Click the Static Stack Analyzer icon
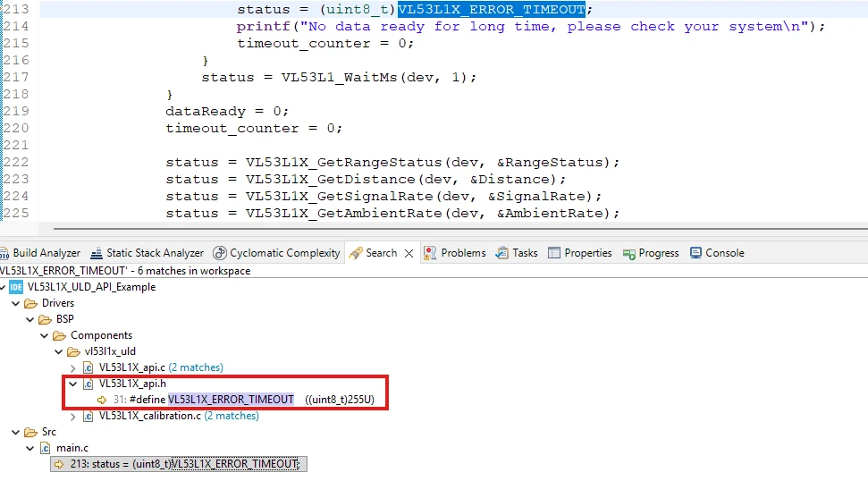Viewport: 868px width, 481px height. (x=97, y=254)
